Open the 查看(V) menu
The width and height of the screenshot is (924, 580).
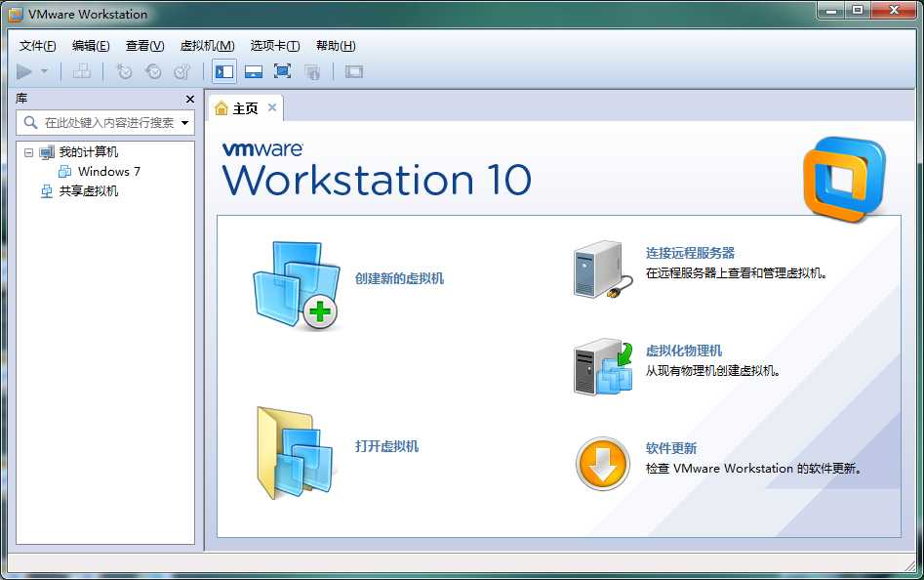pos(145,45)
